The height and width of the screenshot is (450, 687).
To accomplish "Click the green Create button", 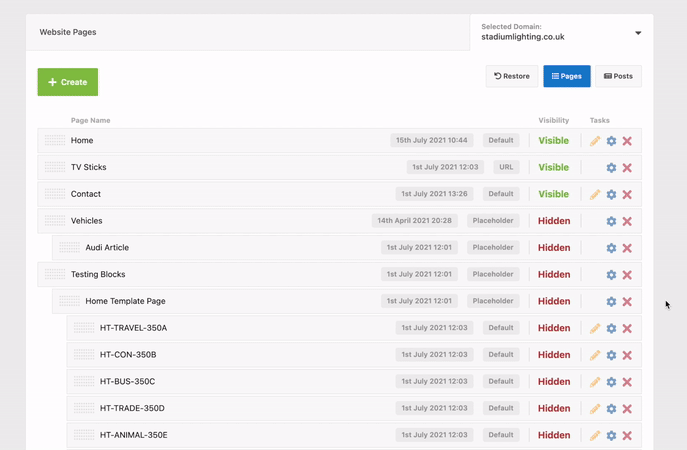I will click(x=68, y=82).
